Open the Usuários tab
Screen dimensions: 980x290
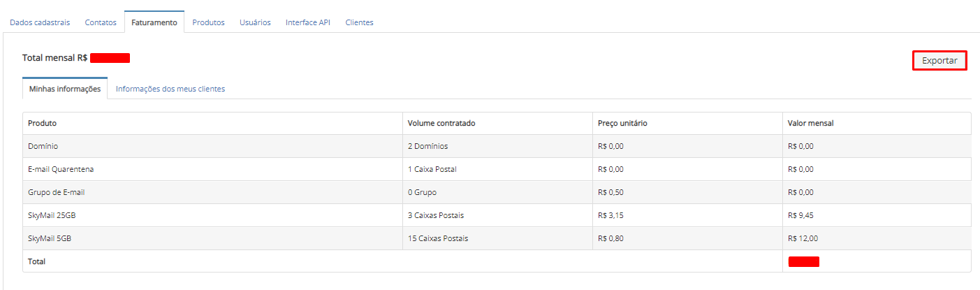255,22
